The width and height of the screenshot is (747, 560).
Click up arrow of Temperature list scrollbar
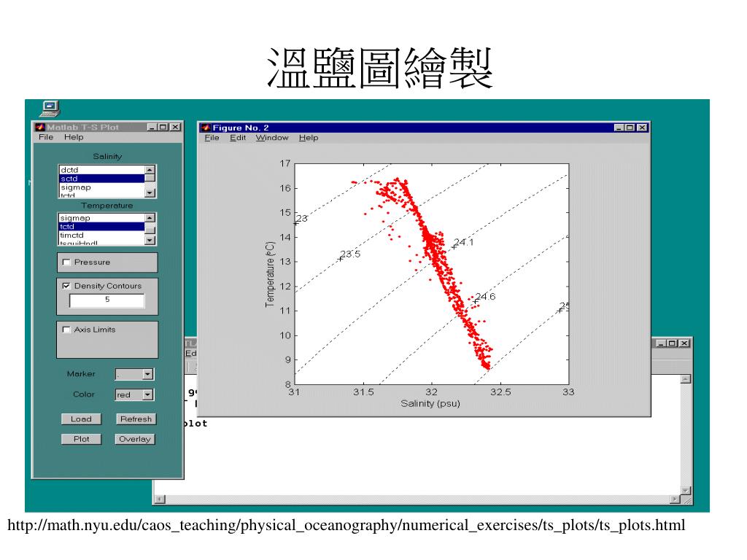tap(150, 217)
